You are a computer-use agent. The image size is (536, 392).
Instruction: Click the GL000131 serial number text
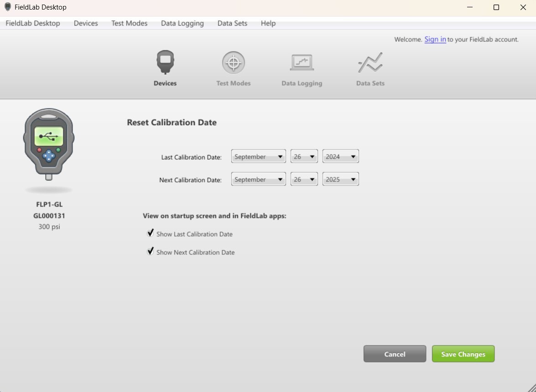[49, 216]
